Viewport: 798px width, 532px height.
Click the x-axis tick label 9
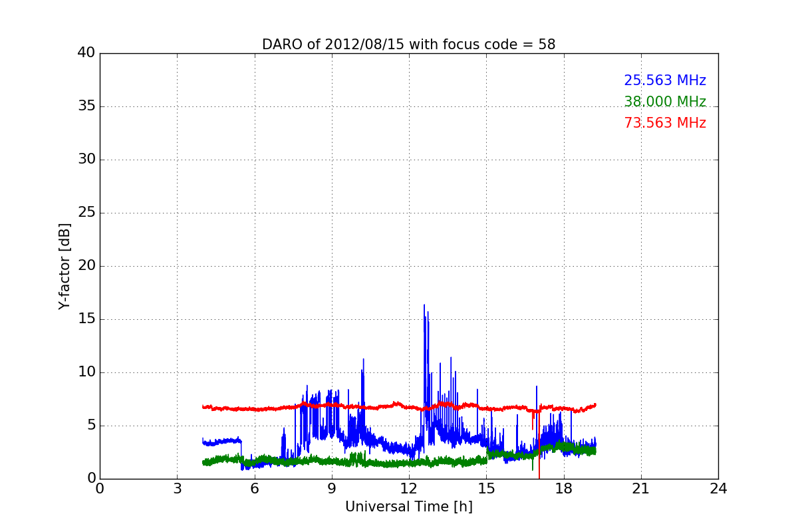tap(332, 489)
